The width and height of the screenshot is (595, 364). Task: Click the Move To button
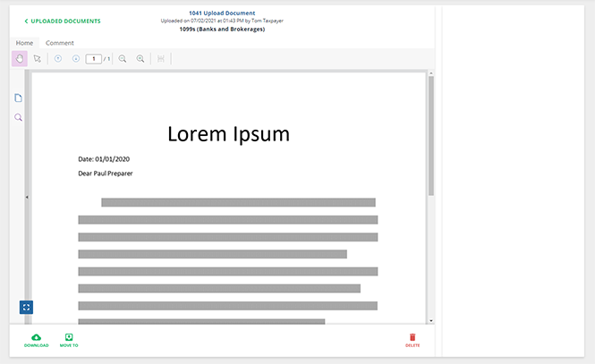tap(69, 339)
